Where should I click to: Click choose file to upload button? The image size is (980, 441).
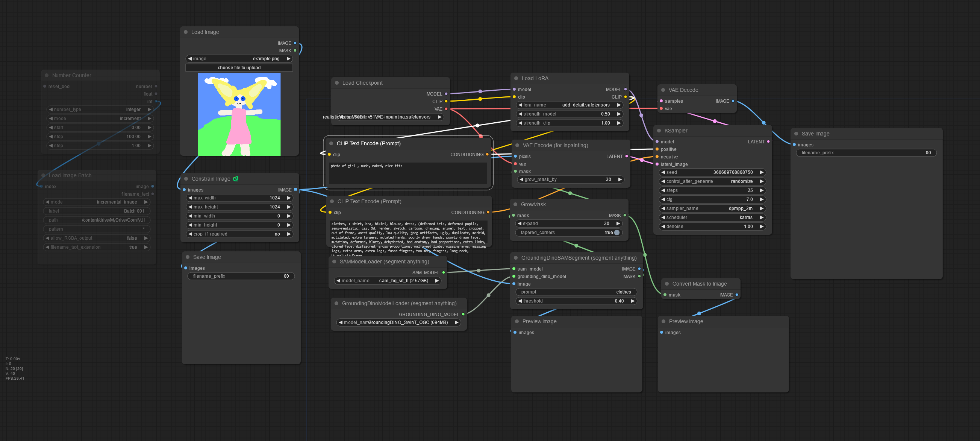[239, 68]
